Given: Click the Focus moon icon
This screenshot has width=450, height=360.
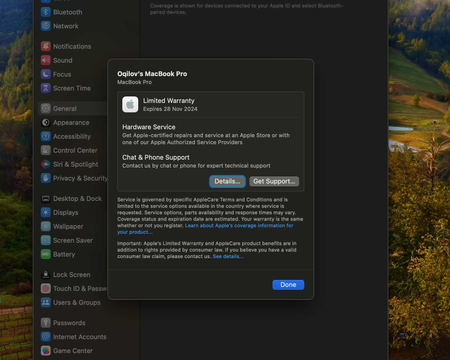Looking at the screenshot, I should (x=46, y=74).
